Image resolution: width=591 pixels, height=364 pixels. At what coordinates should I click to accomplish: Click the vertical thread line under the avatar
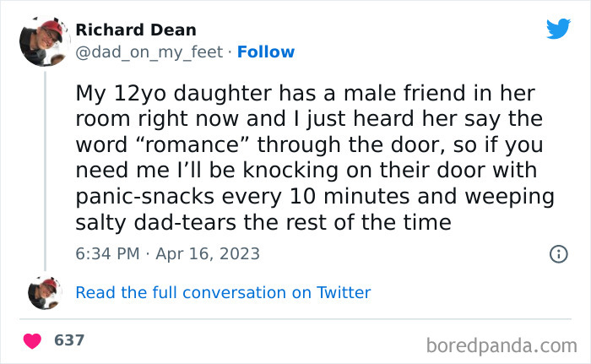click(x=45, y=169)
